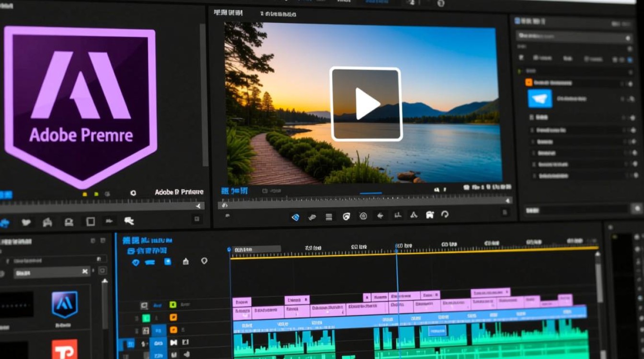Click the button beside the right panel's bottom field

click(636, 208)
